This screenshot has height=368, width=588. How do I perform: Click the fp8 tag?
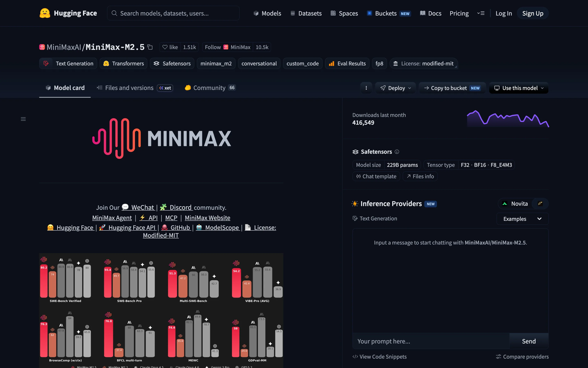(x=379, y=64)
